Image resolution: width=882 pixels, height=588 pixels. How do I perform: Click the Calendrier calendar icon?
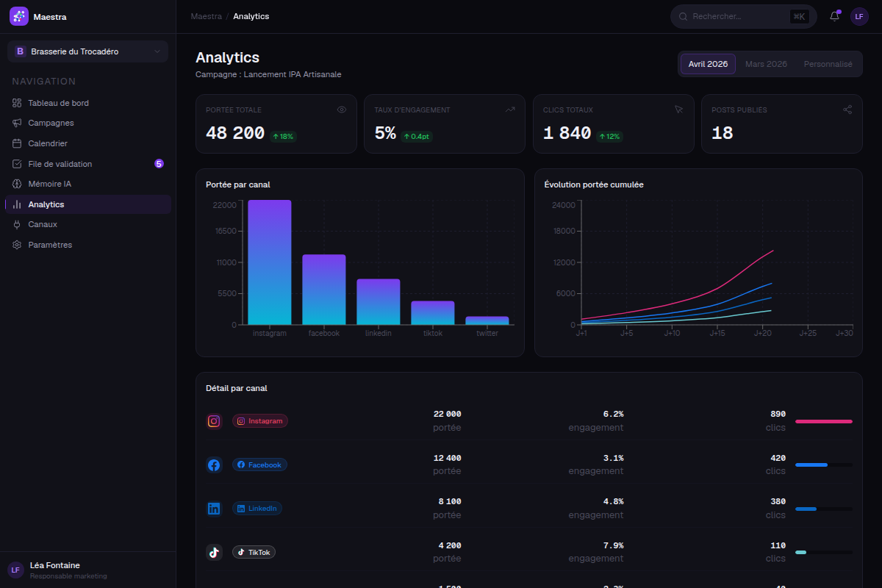(17, 143)
